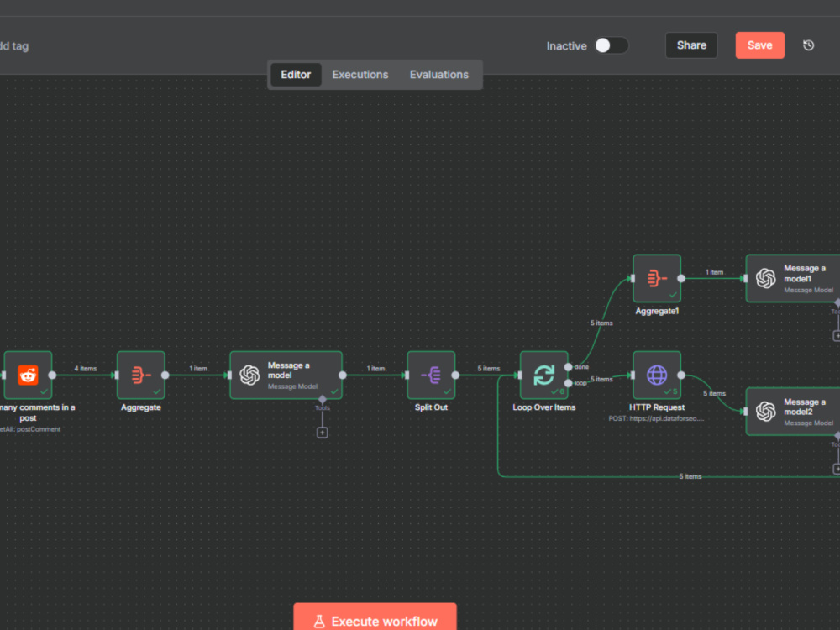
Task: Switch to the Executions tab
Action: coord(360,75)
